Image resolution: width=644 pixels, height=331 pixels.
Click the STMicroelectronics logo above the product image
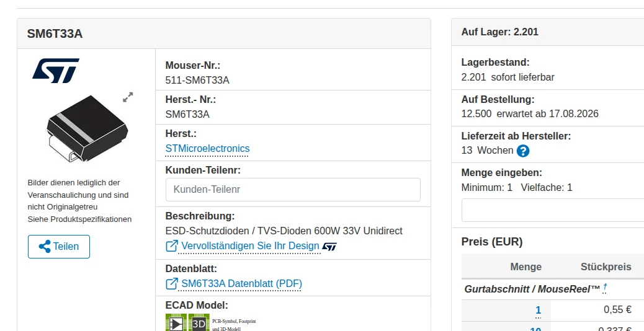click(55, 71)
